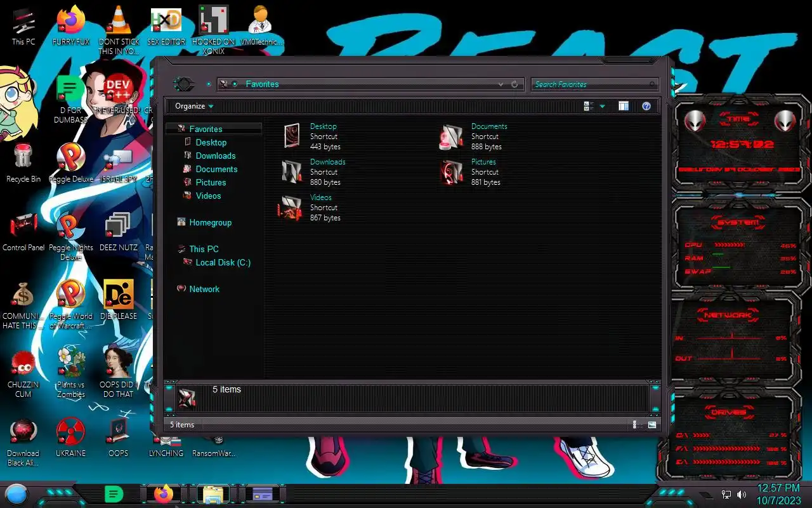The height and width of the screenshot is (508, 812).
Task: Open the This PC desktop icon
Action: [23, 25]
